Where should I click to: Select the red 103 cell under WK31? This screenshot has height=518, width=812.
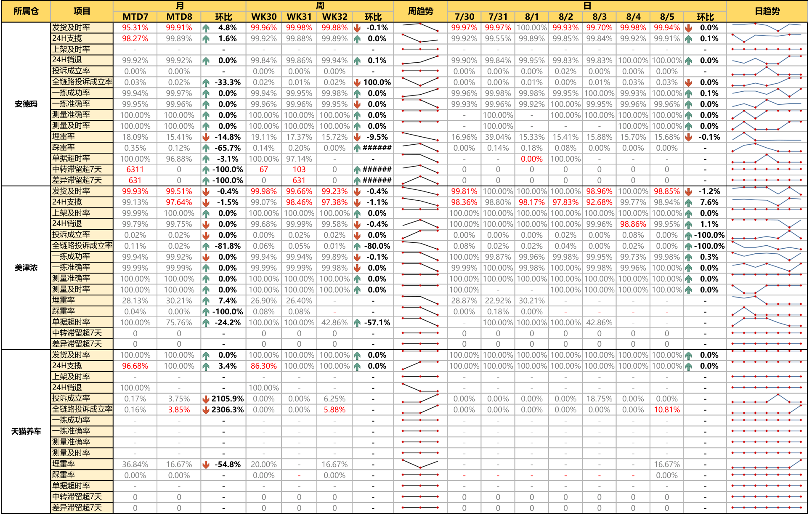(299, 170)
